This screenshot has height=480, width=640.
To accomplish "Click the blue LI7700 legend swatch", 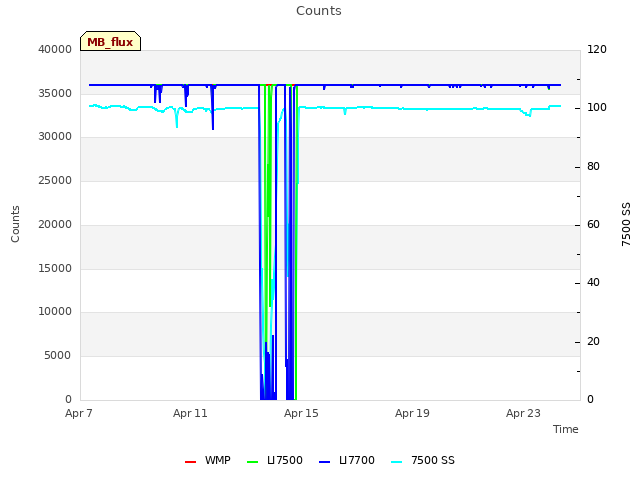I will 324,462.
